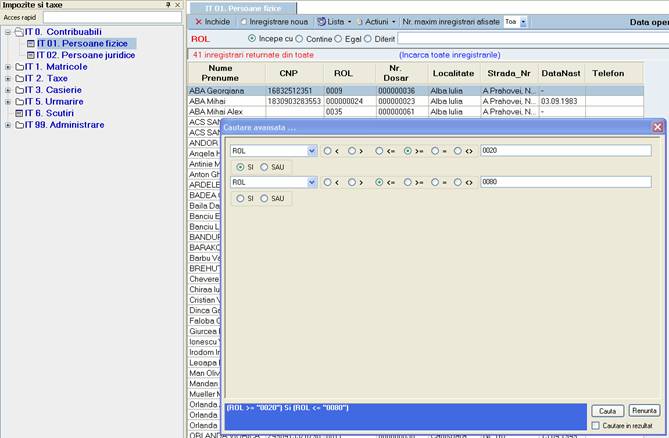Open the Nr. maxim inregistrari dropdown
Viewport: 669px width, 438px height.
(x=523, y=21)
